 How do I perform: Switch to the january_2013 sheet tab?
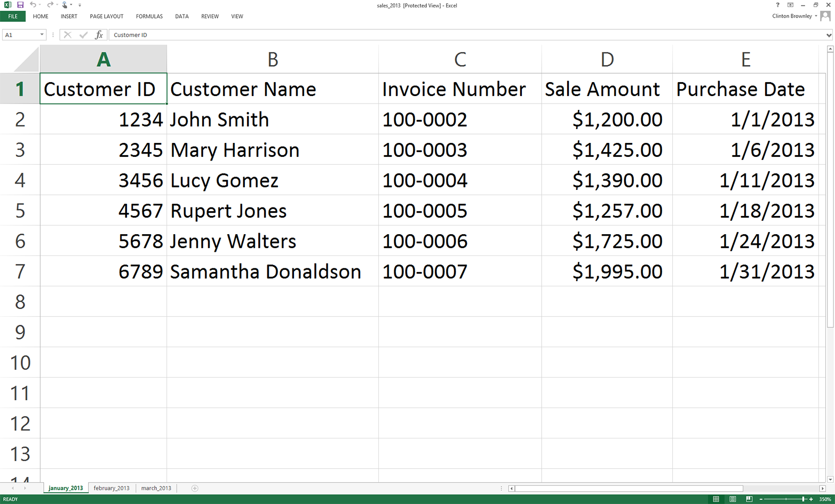click(66, 488)
